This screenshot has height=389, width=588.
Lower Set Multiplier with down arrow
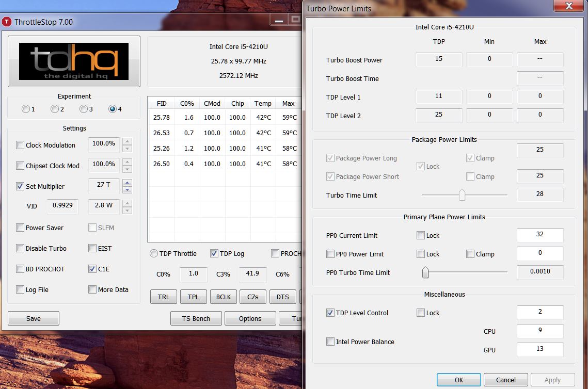[x=127, y=190]
